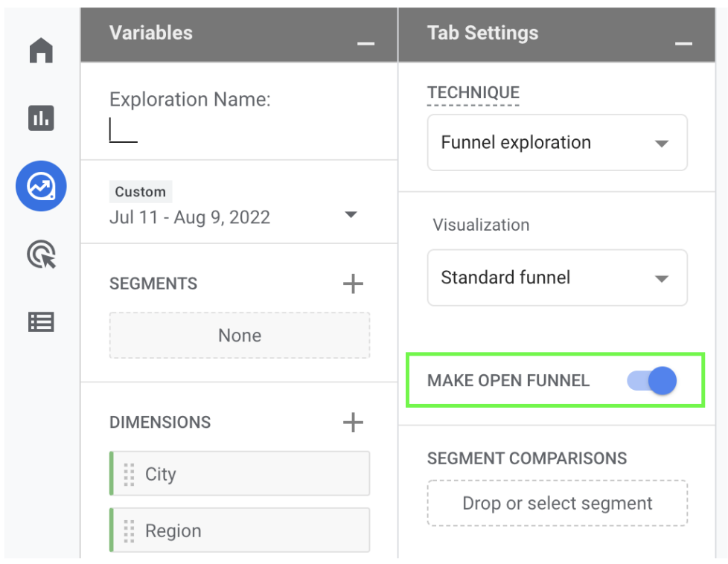Click the SEGMENTS heading
This screenshot has width=728, height=564.
153,283
